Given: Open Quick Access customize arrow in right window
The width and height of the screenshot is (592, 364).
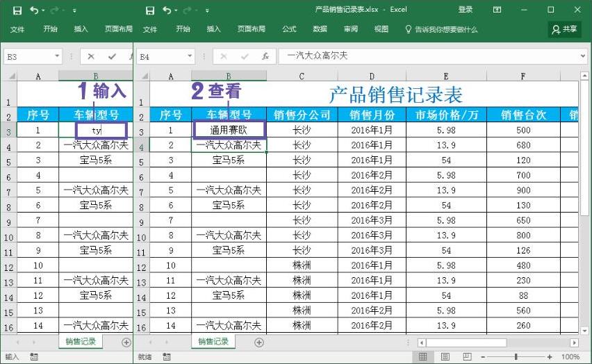Looking at the screenshot, I should (207, 11).
